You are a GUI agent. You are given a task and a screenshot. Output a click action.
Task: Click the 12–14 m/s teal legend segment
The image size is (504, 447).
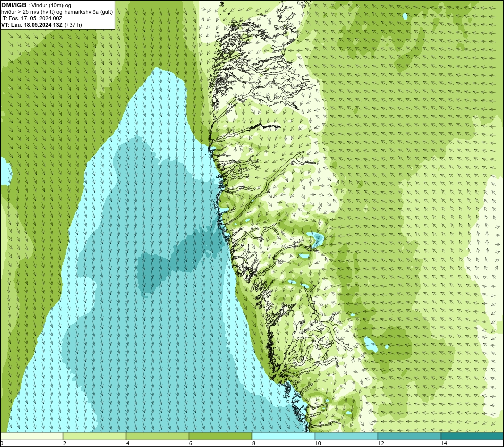(409, 436)
